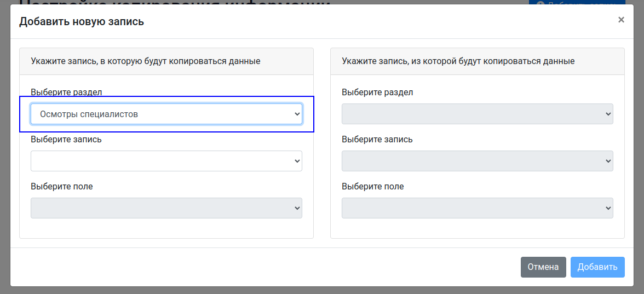The width and height of the screenshot is (644, 294).
Task: Click the Выберите раздел label in source panel
Action: pos(377,92)
